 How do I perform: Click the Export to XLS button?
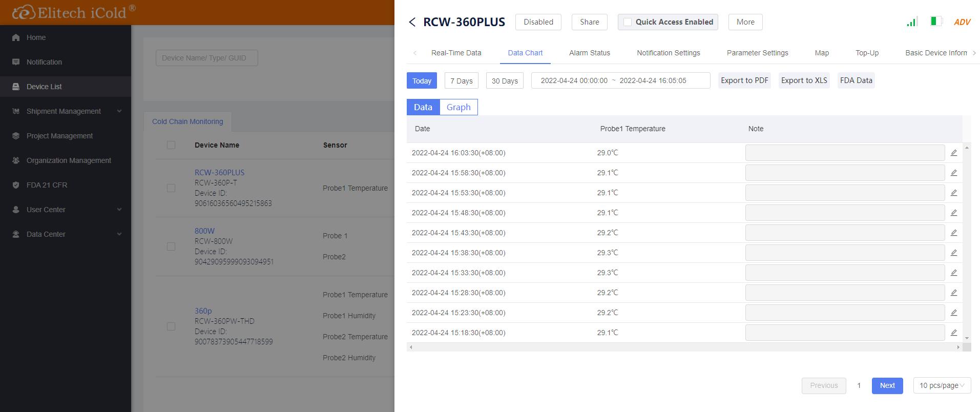pos(804,80)
